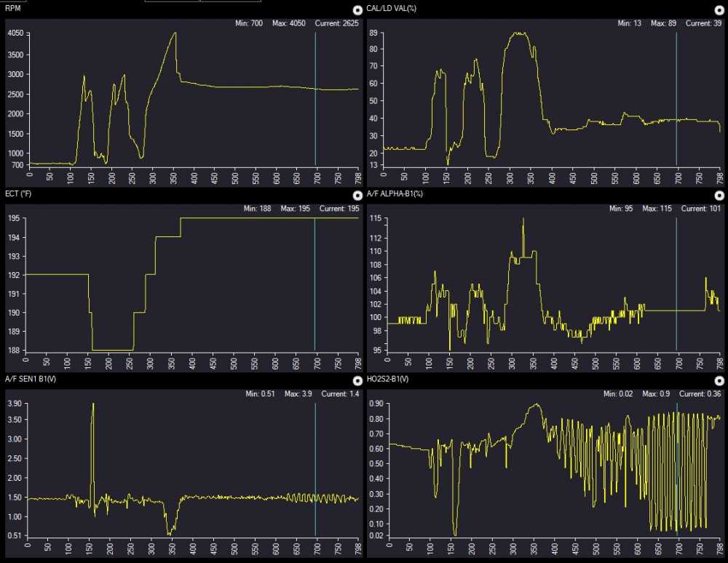Click the round options icon for RPM graph
The width and height of the screenshot is (728, 563).
[x=357, y=10]
